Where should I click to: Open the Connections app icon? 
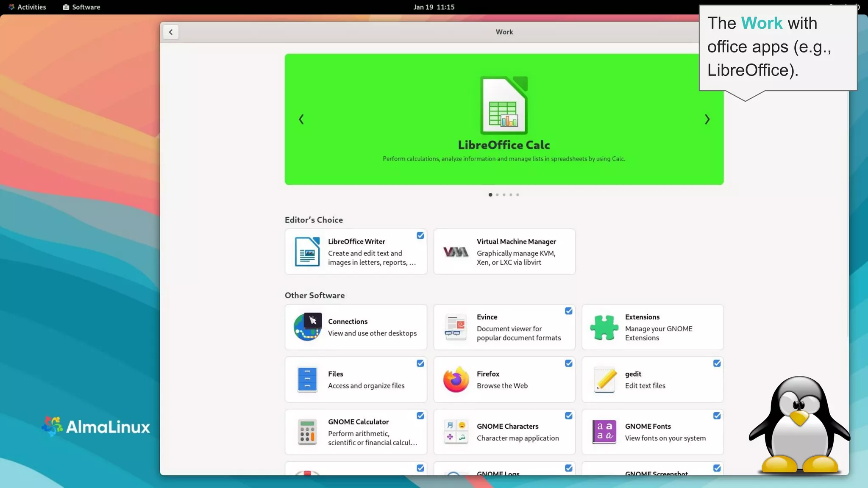click(x=307, y=327)
